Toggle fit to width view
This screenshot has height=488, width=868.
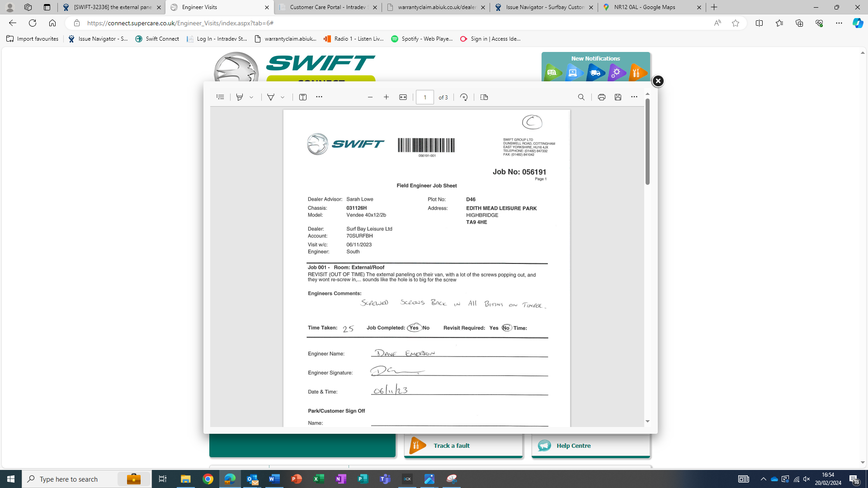[403, 97]
